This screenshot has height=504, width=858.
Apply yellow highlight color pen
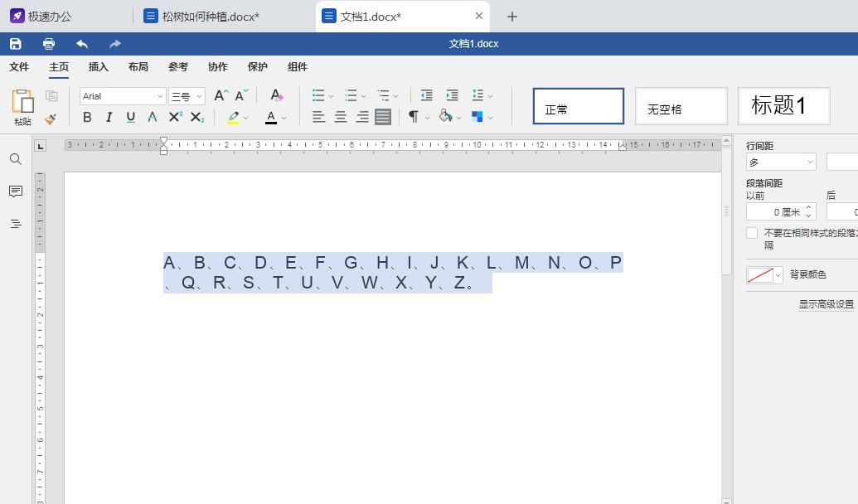[x=234, y=117]
